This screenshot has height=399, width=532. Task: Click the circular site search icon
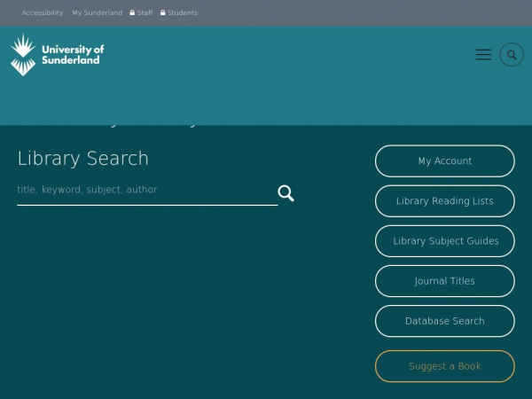tap(512, 55)
